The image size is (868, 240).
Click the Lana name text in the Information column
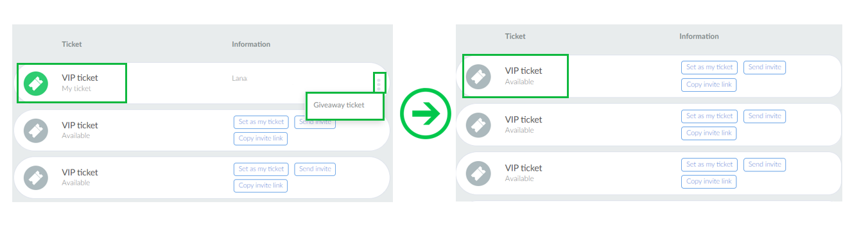[239, 78]
